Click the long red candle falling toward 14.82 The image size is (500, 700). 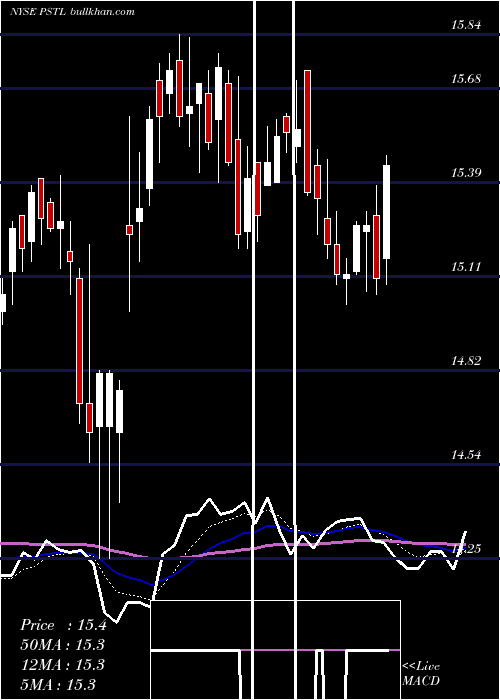point(79,341)
